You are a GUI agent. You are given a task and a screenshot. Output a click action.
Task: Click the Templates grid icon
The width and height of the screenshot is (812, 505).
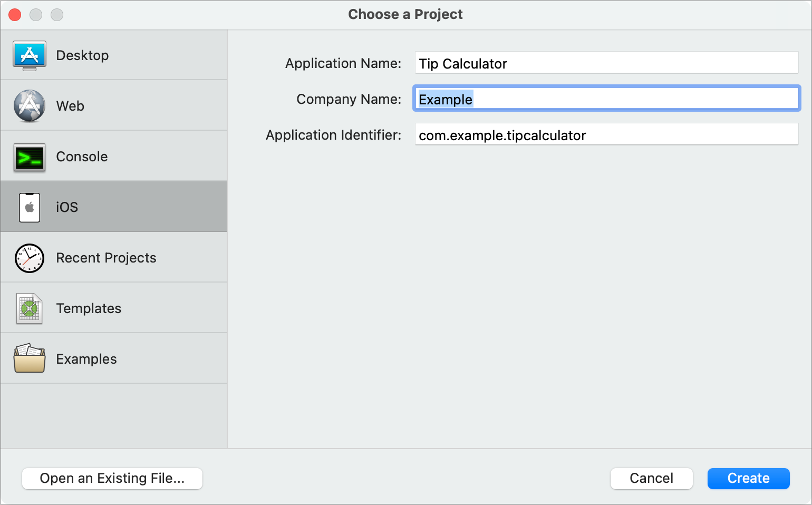(x=30, y=308)
